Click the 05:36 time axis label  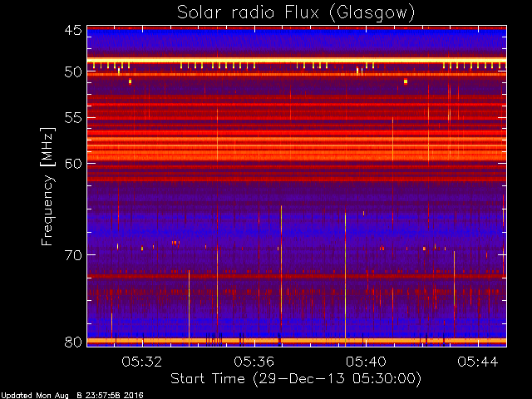point(254,362)
